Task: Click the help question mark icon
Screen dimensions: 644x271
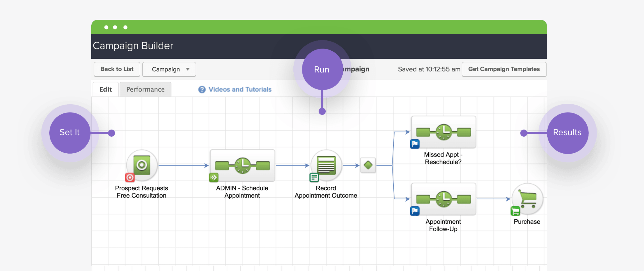Action: pyautogui.click(x=202, y=90)
